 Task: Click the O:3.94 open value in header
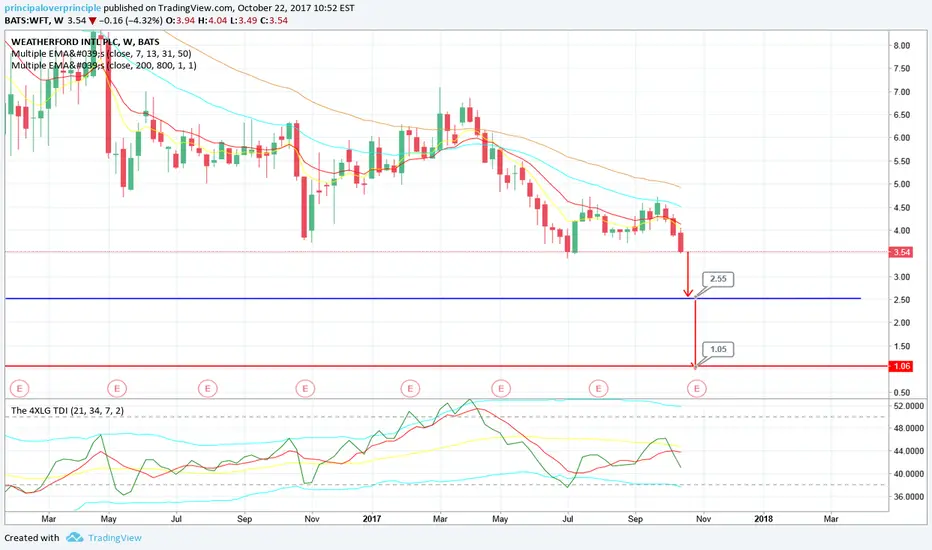tap(180, 20)
